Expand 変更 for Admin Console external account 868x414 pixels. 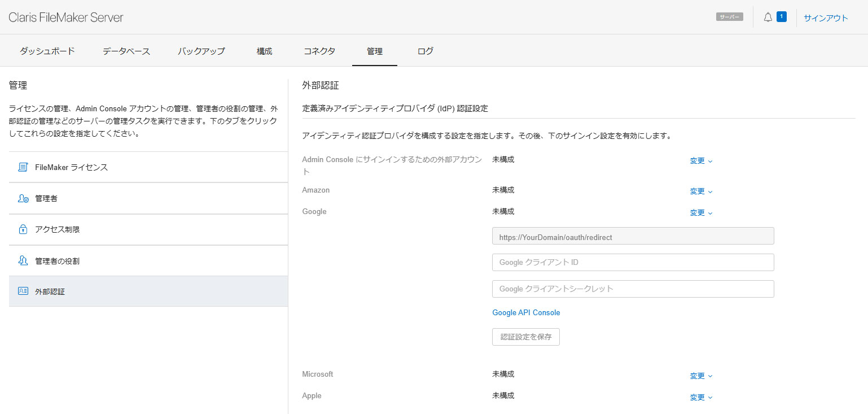point(701,161)
